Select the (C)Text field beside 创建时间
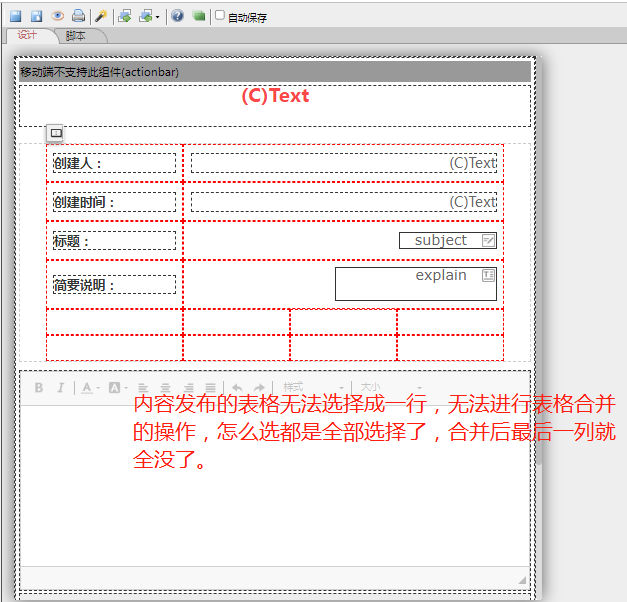627x602 pixels. pyautogui.click(x=344, y=202)
